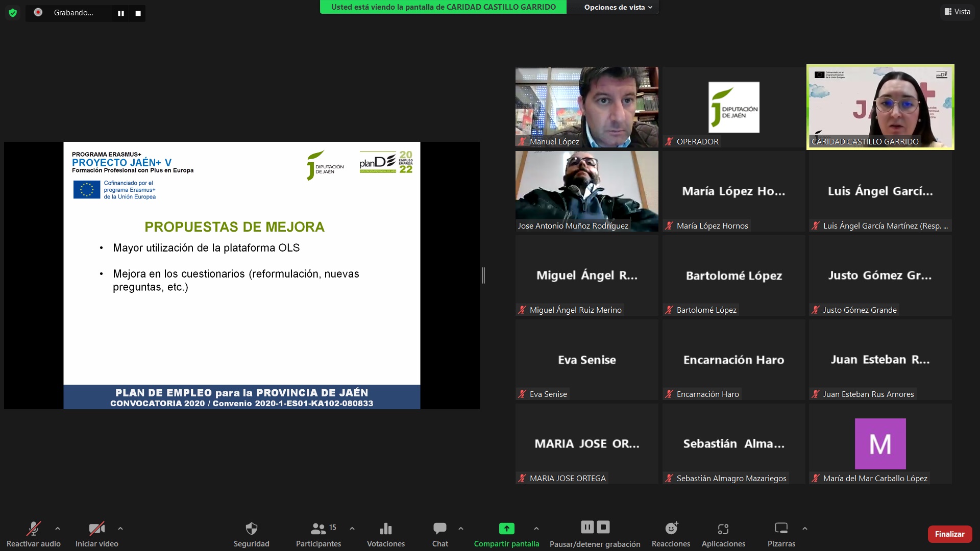Image resolution: width=980 pixels, height=551 pixels.
Task: Open the Votaciones polls icon
Action: click(x=386, y=529)
